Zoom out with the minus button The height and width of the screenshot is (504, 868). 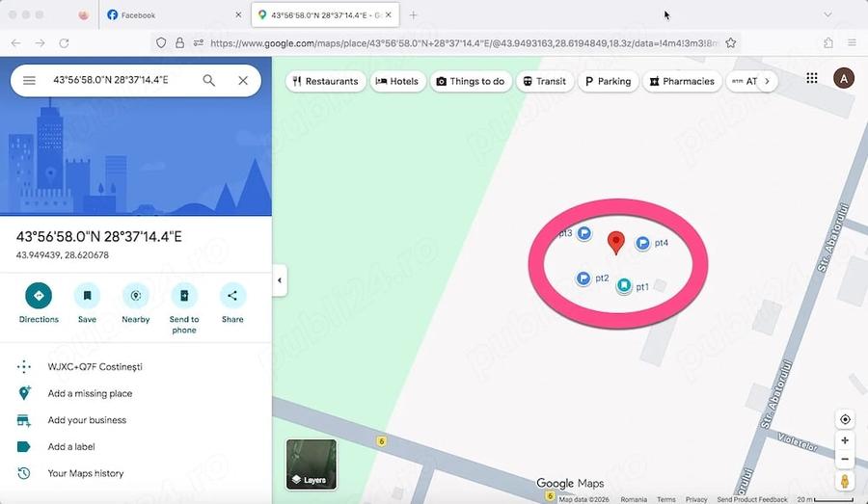coord(845,459)
